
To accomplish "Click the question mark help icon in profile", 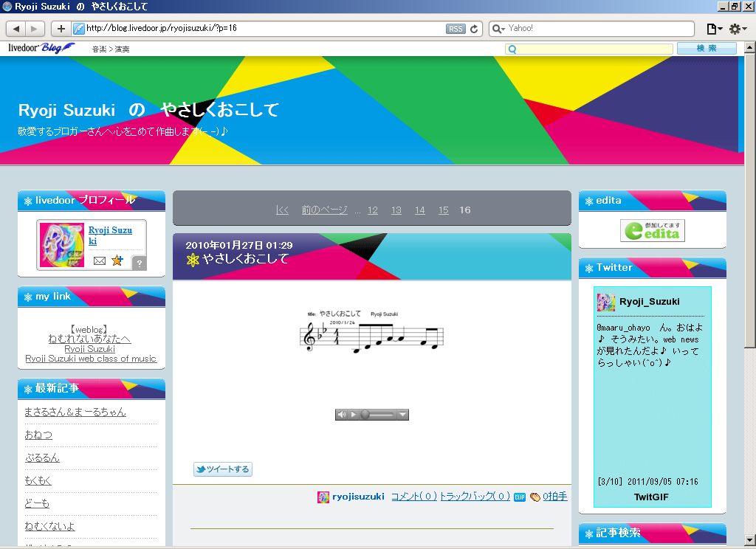I will click(x=139, y=263).
